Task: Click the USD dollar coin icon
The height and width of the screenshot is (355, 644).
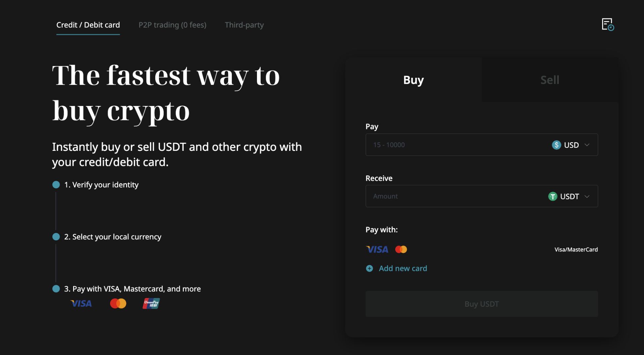Action: coord(556,145)
